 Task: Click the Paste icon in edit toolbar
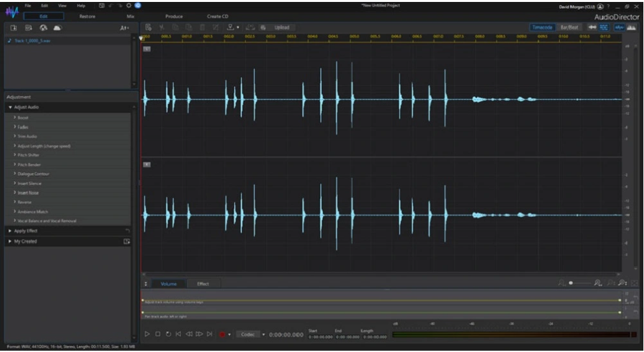pos(189,27)
